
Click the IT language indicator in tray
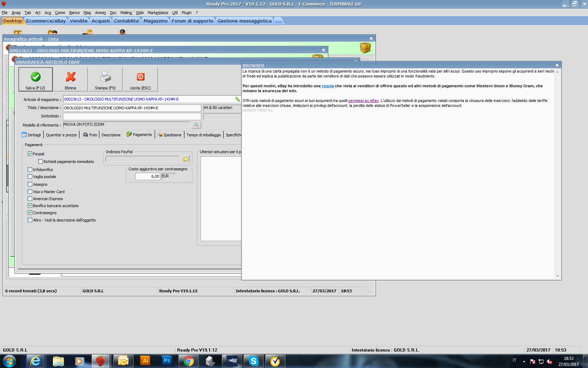[514, 360]
